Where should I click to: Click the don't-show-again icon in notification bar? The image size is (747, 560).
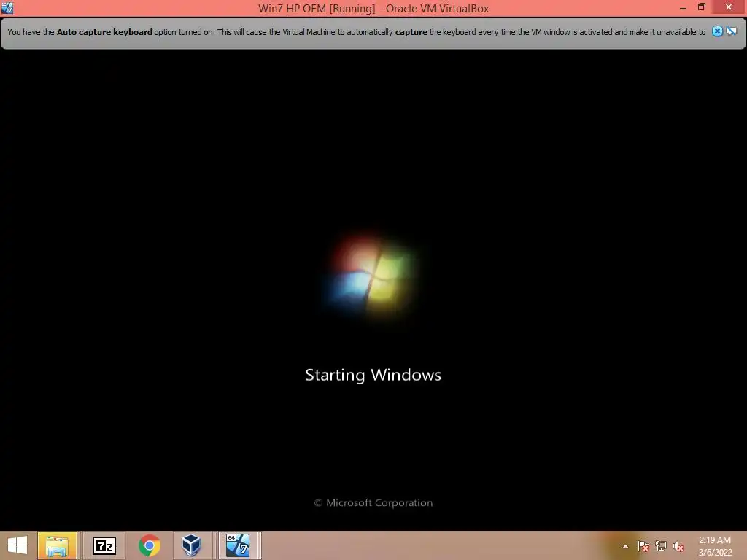pyautogui.click(x=731, y=31)
